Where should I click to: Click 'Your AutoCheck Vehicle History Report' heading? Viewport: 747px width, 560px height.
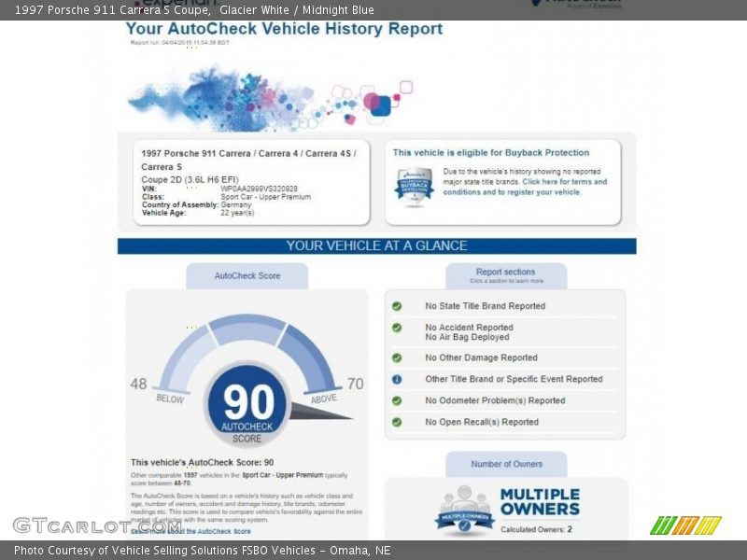tap(284, 29)
